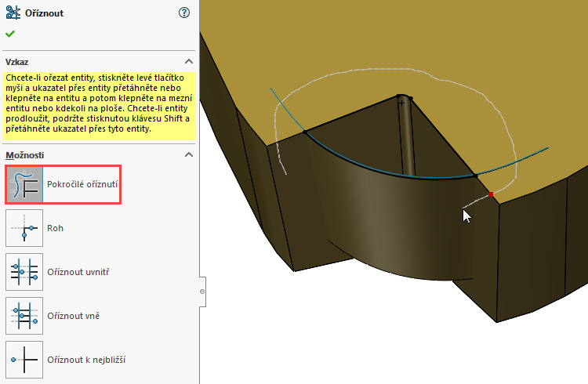This screenshot has height=384, width=588.
Task: Click the yellow Vzkaz message text
Action: 99,103
